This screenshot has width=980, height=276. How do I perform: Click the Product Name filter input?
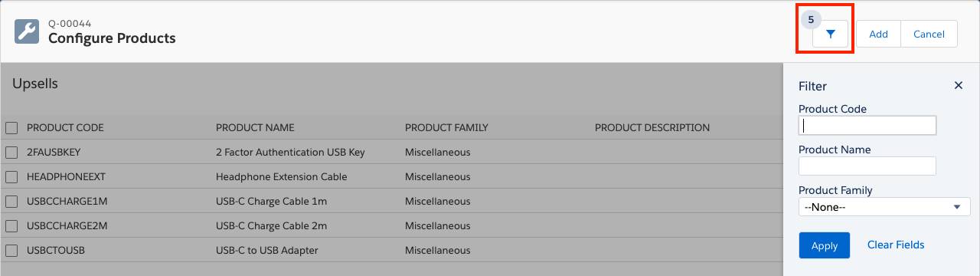[x=867, y=166]
